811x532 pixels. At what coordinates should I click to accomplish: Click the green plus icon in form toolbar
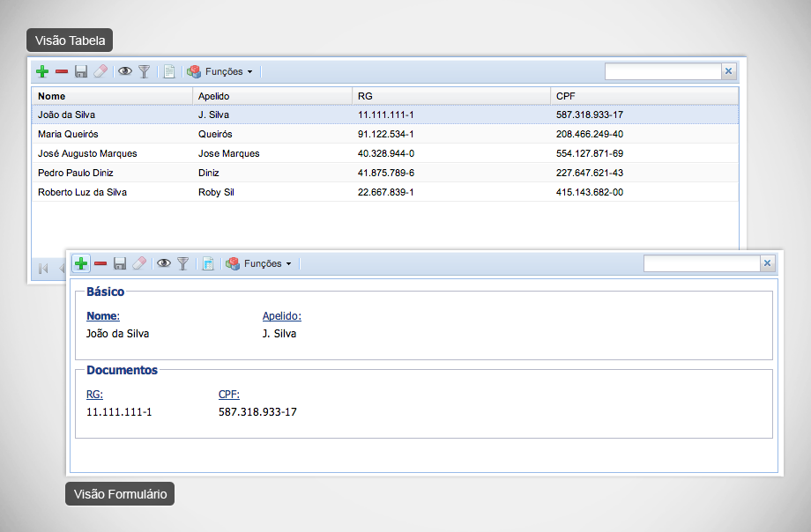tap(81, 263)
